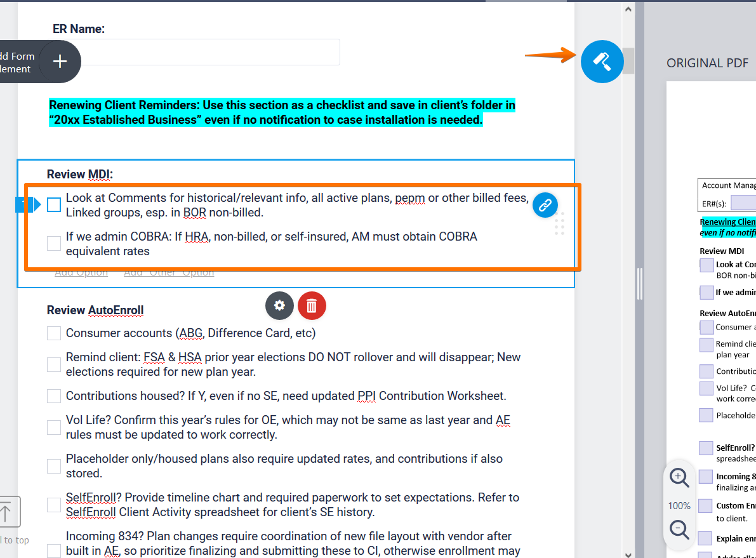
Task: Click the scroll to top arrow icon
Action: tap(6, 512)
